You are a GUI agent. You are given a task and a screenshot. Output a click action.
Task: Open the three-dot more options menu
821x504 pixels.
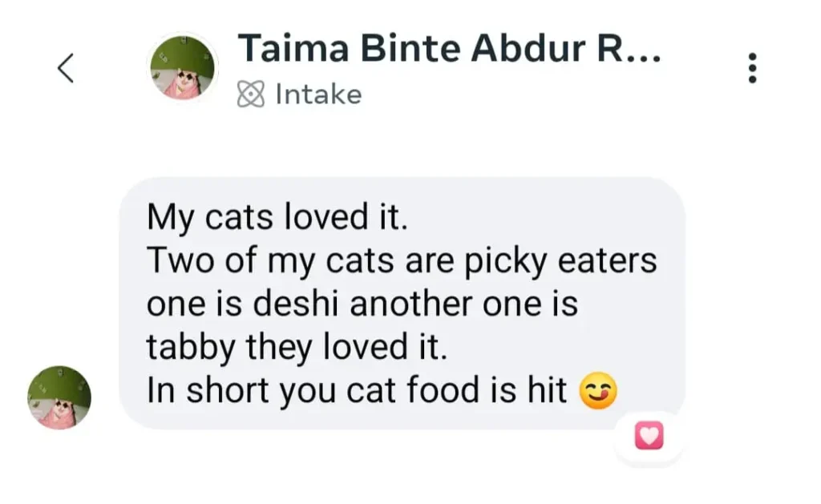point(751,69)
